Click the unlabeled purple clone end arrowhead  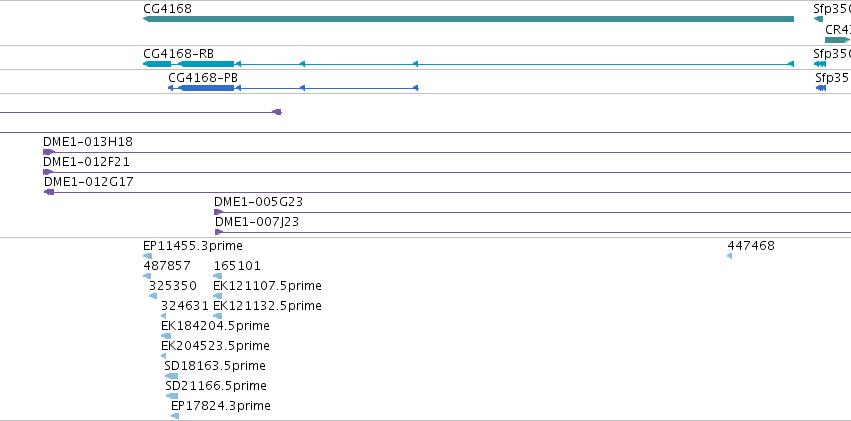pos(277,112)
